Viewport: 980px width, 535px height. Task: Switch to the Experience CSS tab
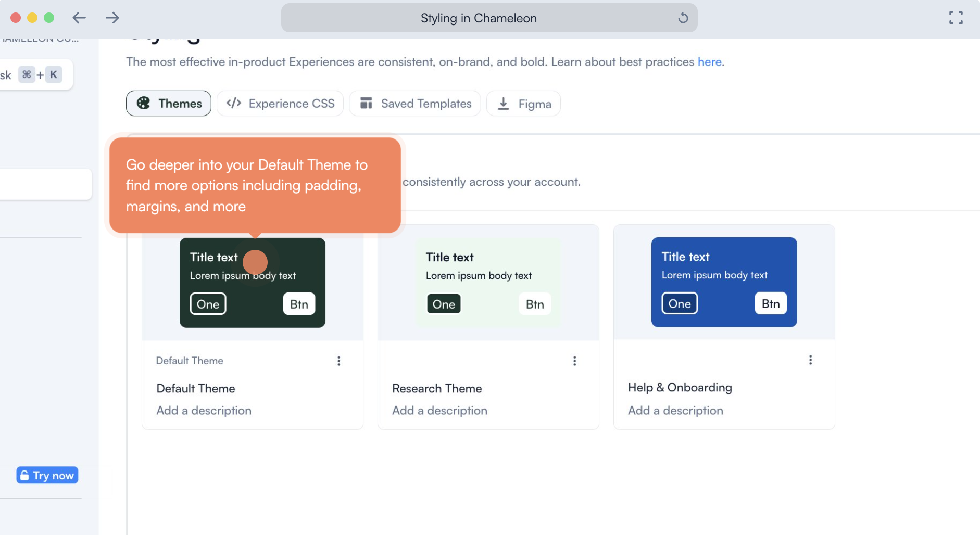coord(280,103)
